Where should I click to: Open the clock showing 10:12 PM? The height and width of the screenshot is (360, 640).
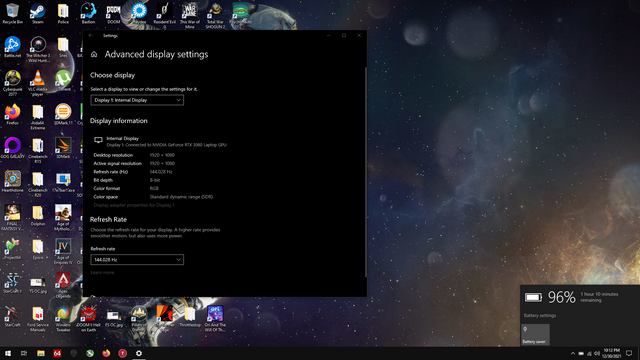(x=611, y=353)
